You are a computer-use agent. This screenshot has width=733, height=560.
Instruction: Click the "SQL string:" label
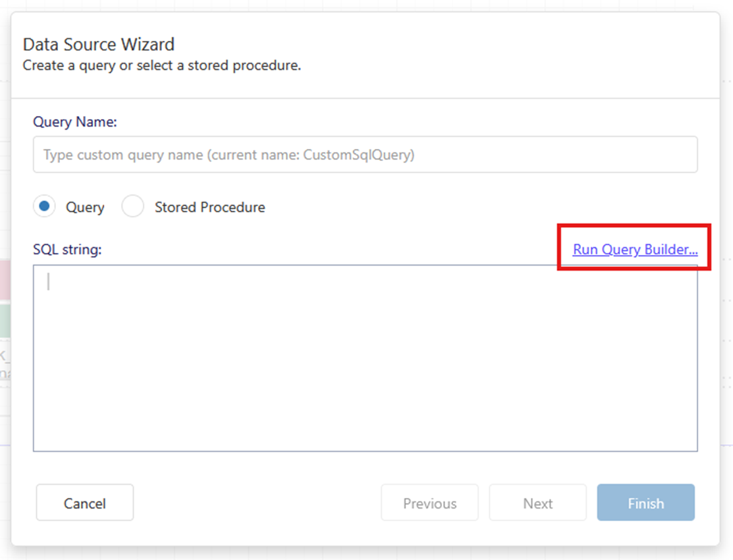67,250
